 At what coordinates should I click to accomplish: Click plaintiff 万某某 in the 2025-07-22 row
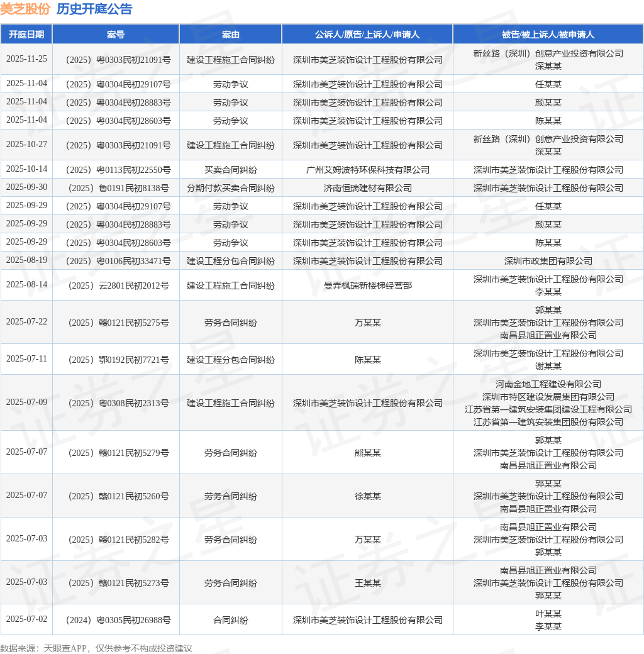[x=367, y=323]
